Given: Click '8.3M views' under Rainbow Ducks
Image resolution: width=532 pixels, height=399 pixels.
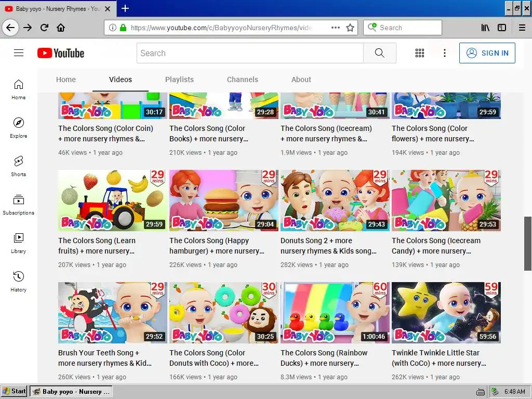Looking at the screenshot, I should pyautogui.click(x=296, y=377).
